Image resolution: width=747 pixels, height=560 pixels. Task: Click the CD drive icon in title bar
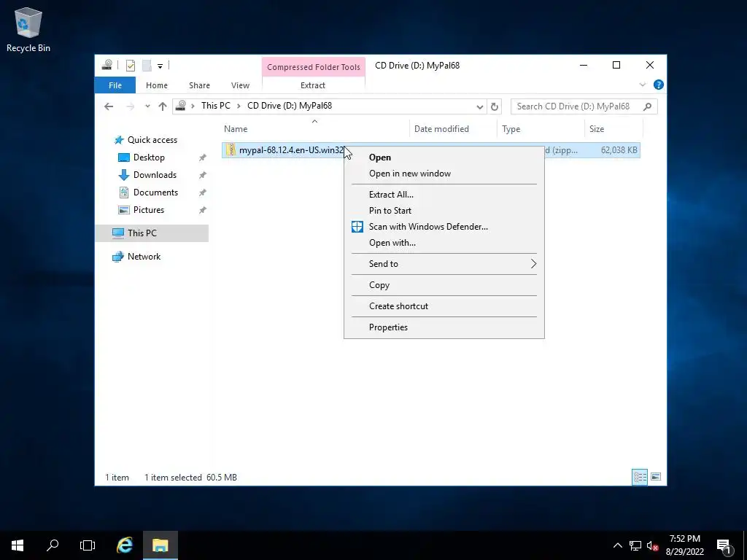107,65
